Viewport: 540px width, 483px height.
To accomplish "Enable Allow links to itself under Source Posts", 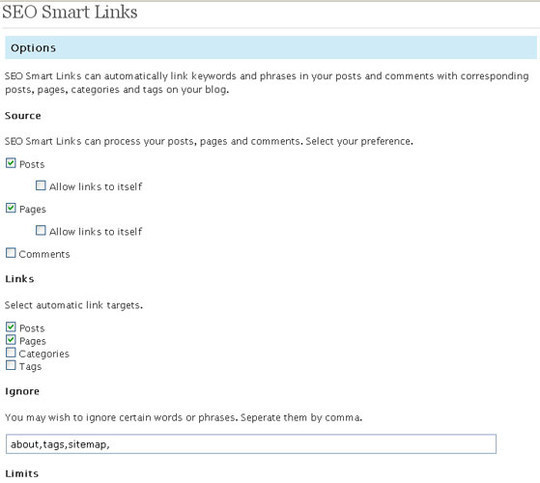I will coord(41,186).
